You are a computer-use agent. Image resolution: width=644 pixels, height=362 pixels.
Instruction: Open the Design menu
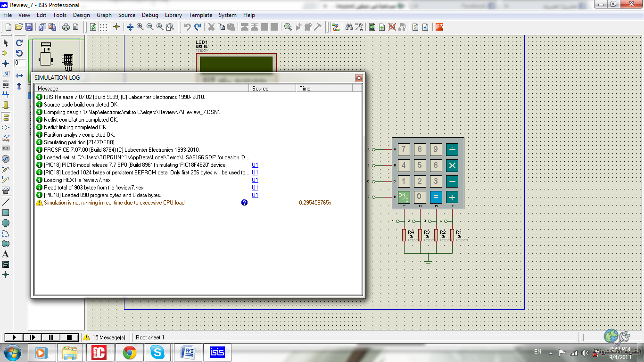81,15
